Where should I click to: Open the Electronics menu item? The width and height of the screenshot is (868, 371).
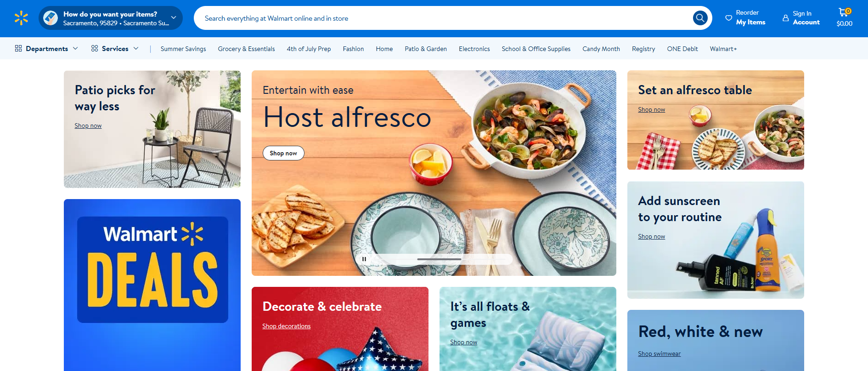474,49
